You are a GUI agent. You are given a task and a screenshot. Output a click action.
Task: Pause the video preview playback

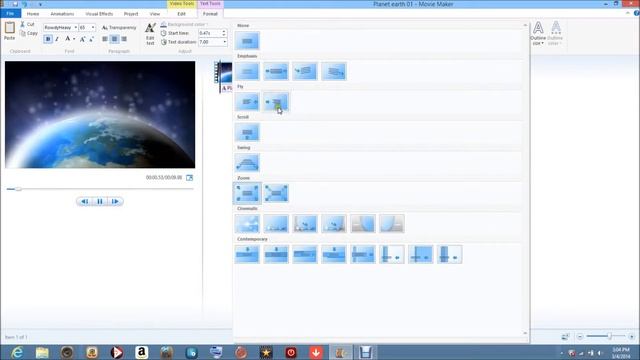point(100,201)
